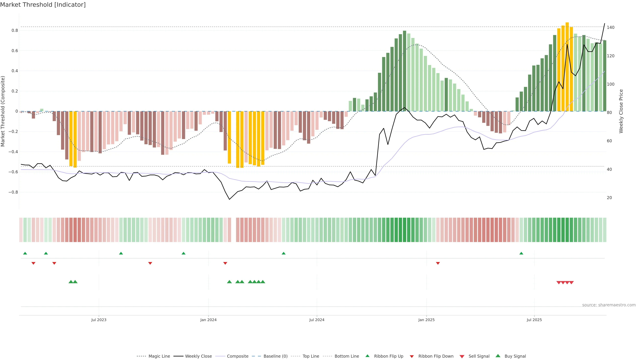Select ribbon flip up marker just before Jul 2025

pyautogui.click(x=521, y=253)
